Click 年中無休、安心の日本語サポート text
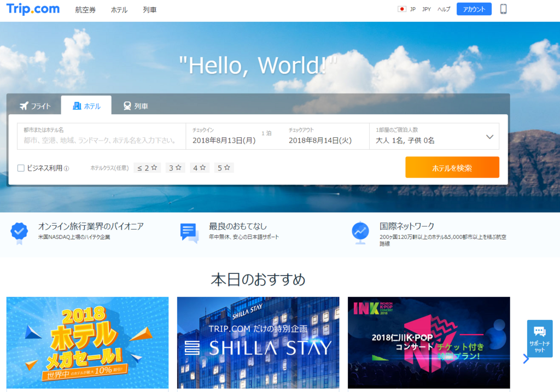This screenshot has width=560, height=392. [244, 237]
